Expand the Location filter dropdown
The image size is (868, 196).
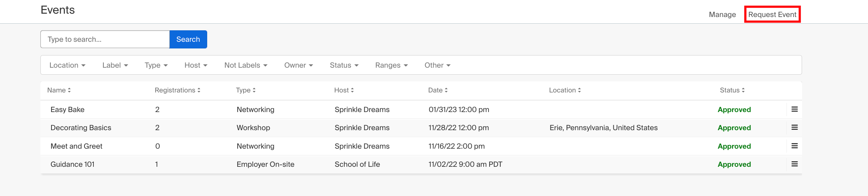(67, 65)
